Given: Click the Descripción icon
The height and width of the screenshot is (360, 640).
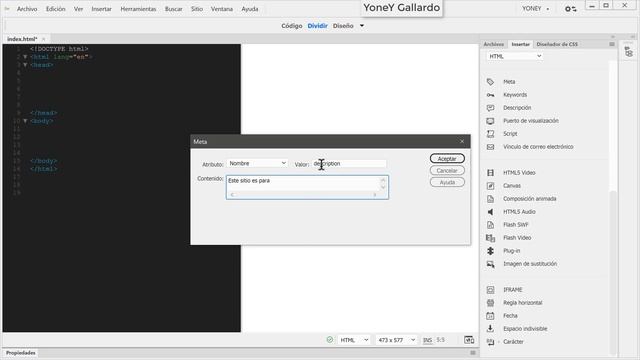Looking at the screenshot, I should pyautogui.click(x=490, y=108).
